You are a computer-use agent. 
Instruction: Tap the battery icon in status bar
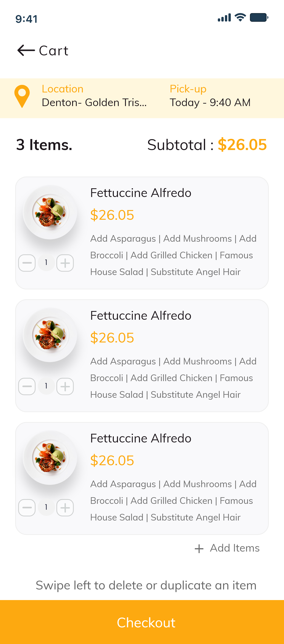click(x=259, y=17)
